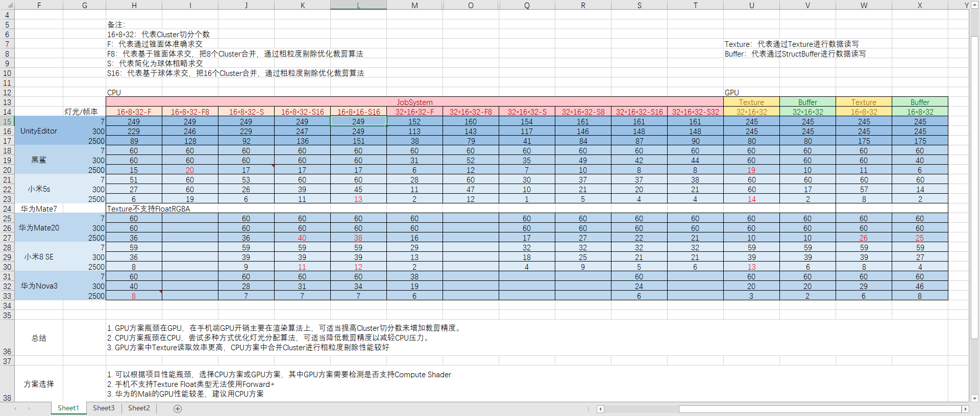
Task: Select red value 19 in Texture column
Action: pos(751,170)
